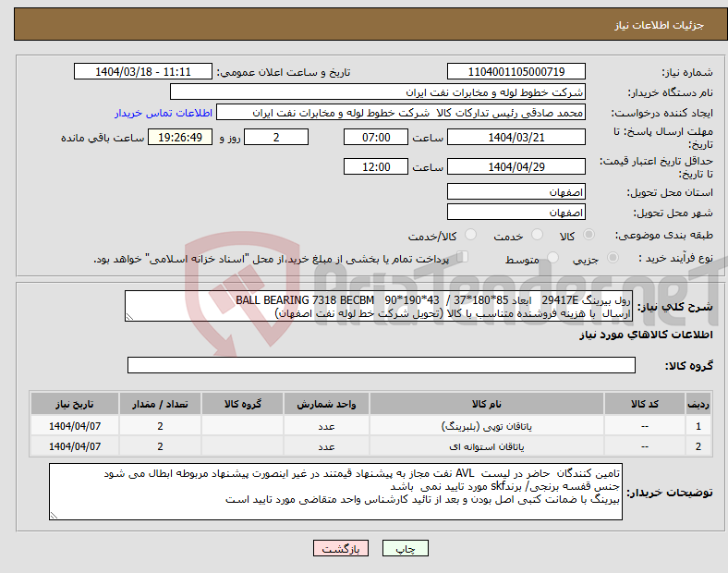
Task: Click the بازگشت (back) button
Action: 341,548
